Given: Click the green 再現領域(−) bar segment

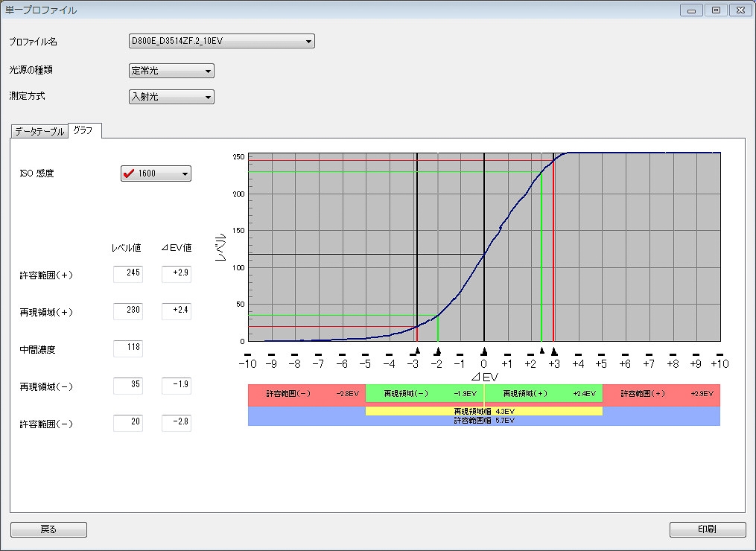Looking at the screenshot, I should coord(425,394).
